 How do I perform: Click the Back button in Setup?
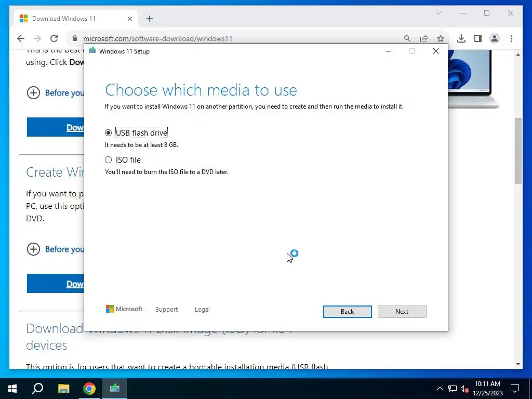pyautogui.click(x=347, y=312)
